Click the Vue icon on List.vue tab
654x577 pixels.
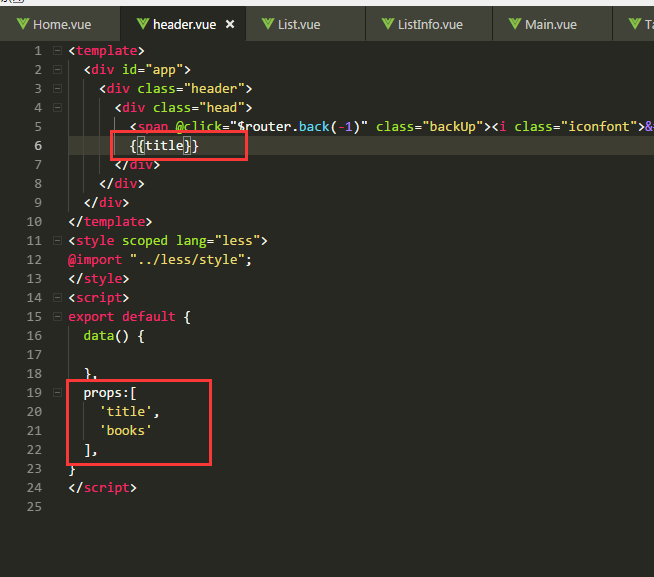(268, 24)
